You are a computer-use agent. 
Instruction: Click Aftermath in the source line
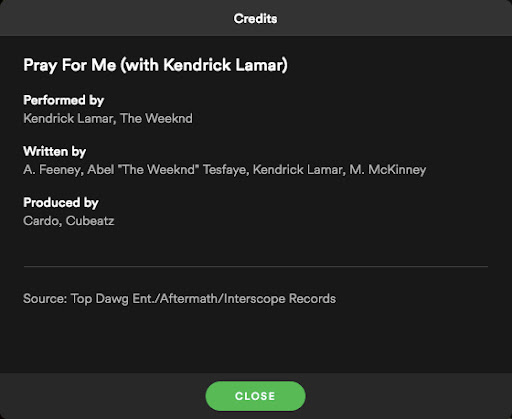coord(190,299)
